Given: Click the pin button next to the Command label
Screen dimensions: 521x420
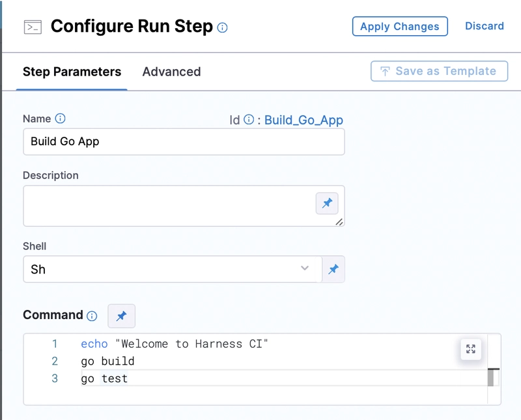Looking at the screenshot, I should point(121,316).
